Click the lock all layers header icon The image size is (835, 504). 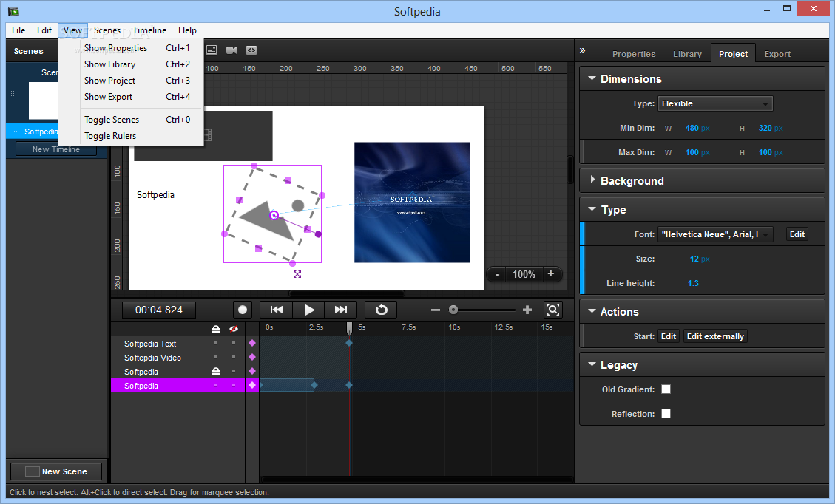tap(216, 329)
